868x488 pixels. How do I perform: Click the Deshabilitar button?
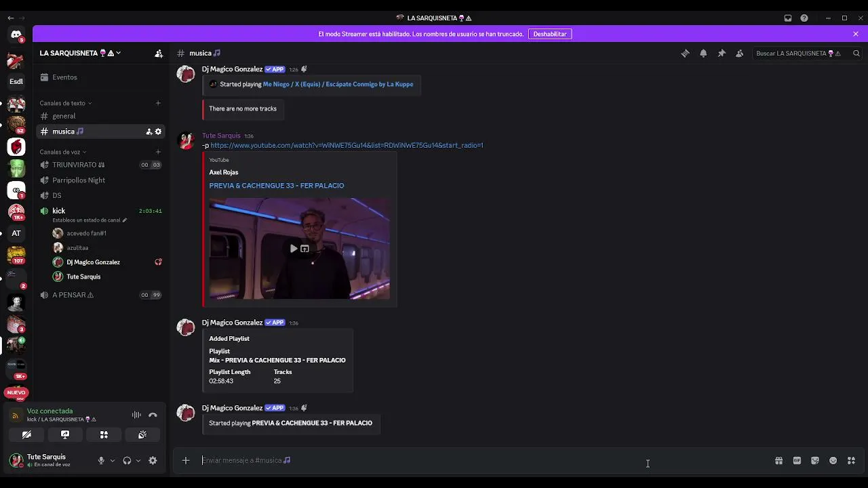click(550, 34)
